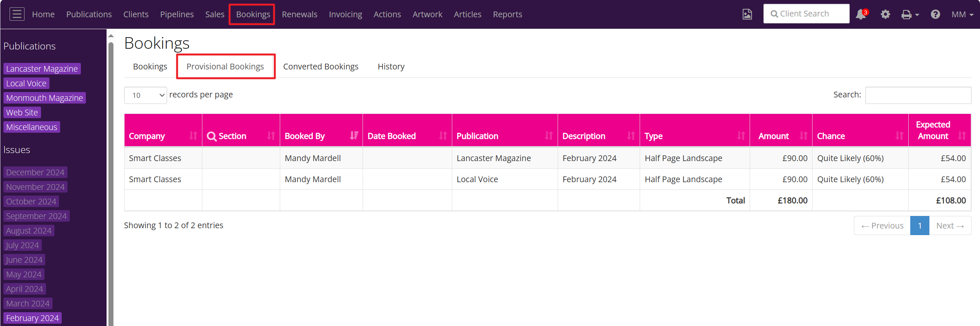Open notifications bell icon

click(x=861, y=14)
